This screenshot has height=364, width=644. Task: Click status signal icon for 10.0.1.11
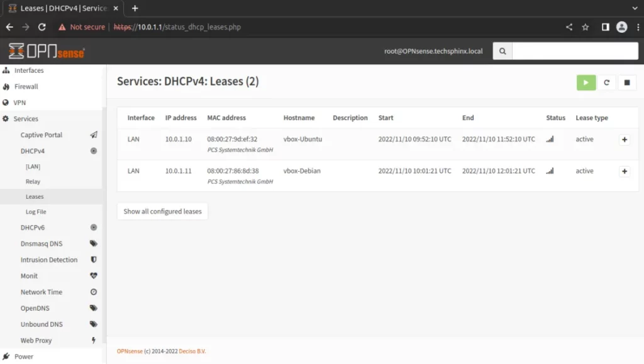pos(550,171)
